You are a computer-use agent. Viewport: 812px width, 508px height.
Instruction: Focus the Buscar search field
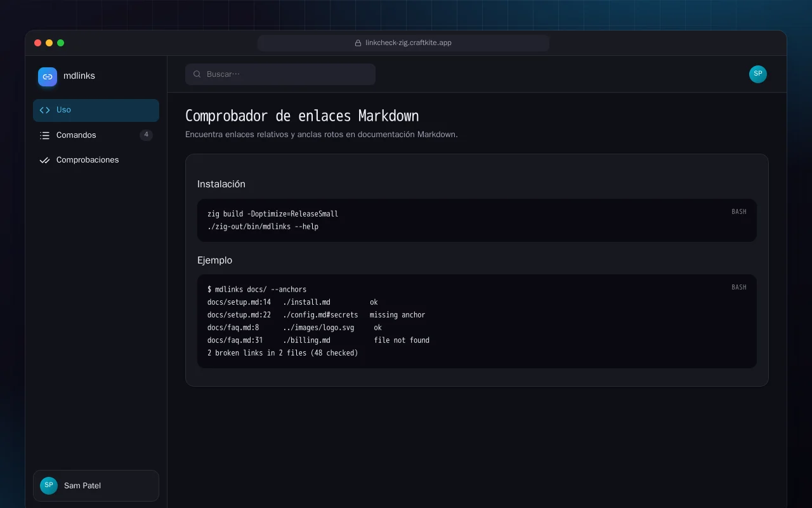coord(280,74)
